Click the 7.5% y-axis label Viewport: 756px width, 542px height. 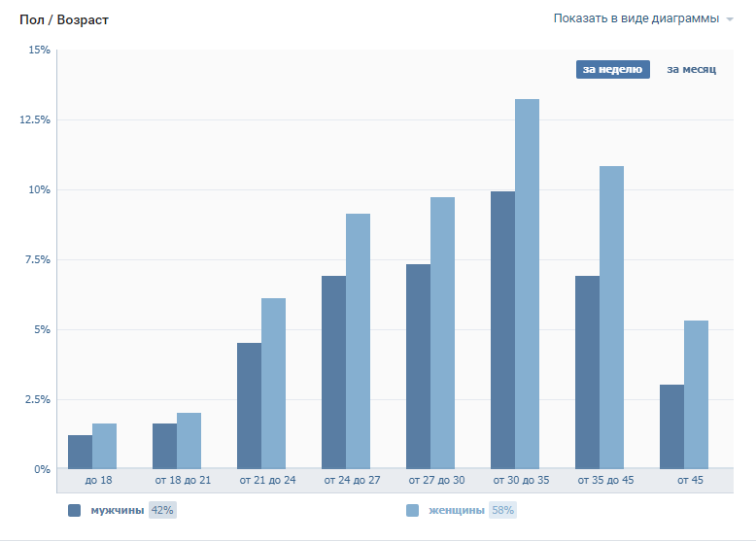[x=38, y=259]
